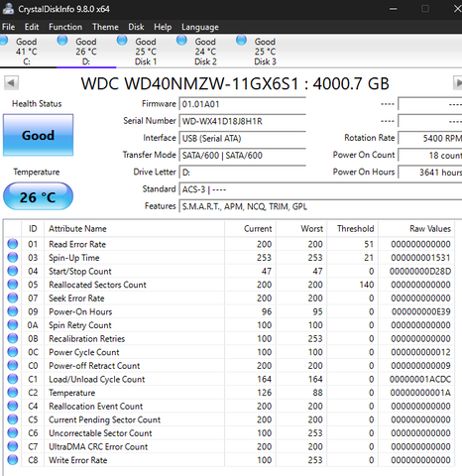Click status orb for Temperature attribute row
462x476 pixels.
coord(13,393)
